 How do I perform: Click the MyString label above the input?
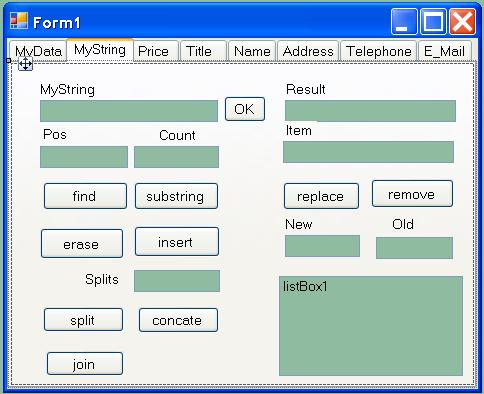(x=67, y=90)
